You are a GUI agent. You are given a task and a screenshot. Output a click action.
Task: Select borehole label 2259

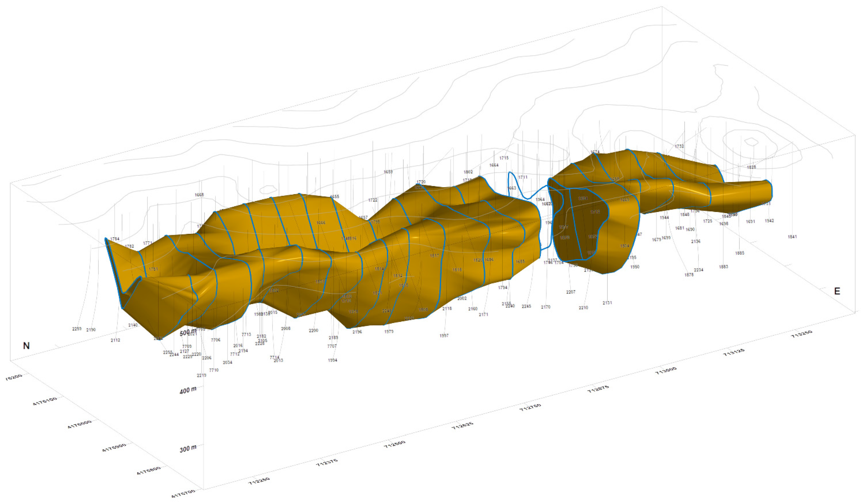coord(77,329)
